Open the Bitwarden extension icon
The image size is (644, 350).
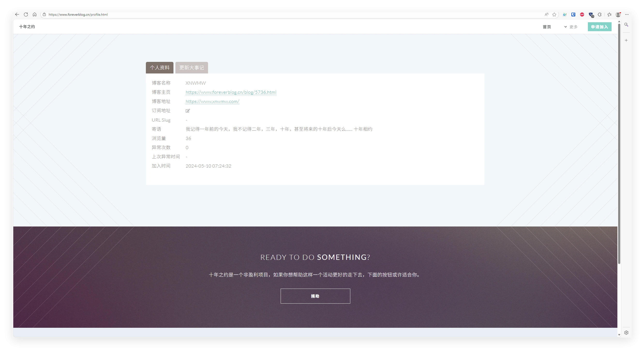tap(573, 15)
